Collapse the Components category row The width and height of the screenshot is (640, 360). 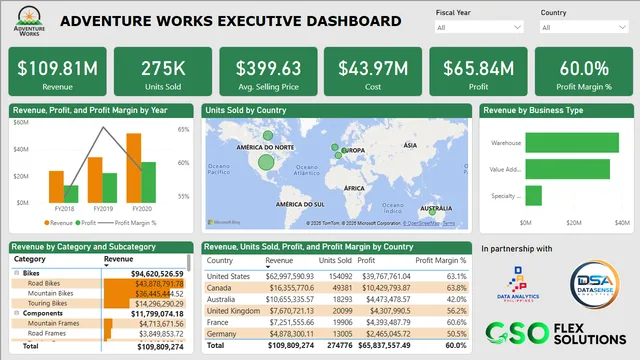(x=17, y=313)
